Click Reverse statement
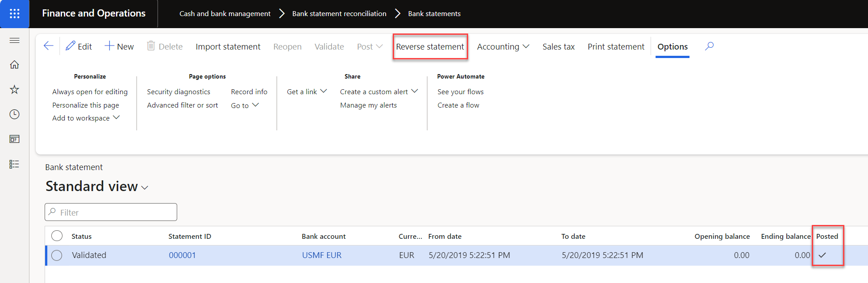The width and height of the screenshot is (868, 283). pos(430,47)
